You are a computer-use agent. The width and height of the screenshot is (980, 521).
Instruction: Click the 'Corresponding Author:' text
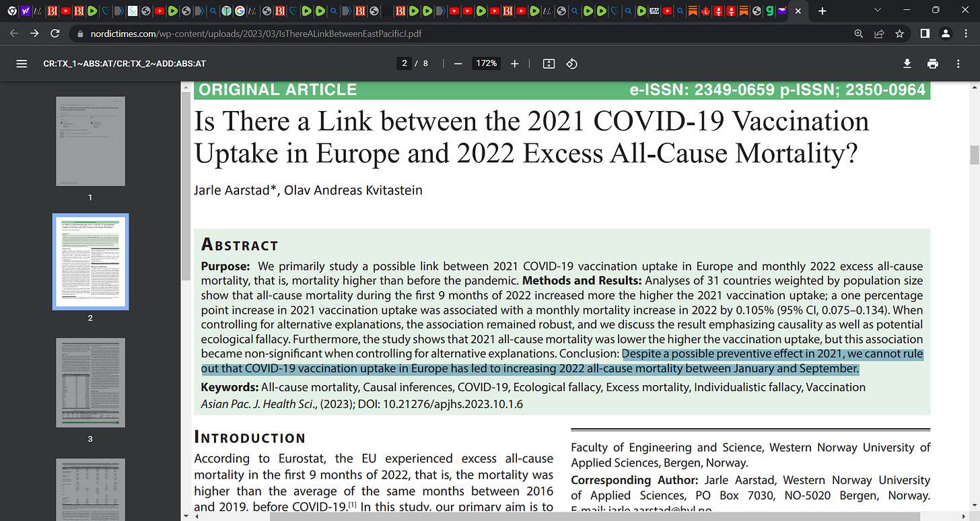pos(635,481)
